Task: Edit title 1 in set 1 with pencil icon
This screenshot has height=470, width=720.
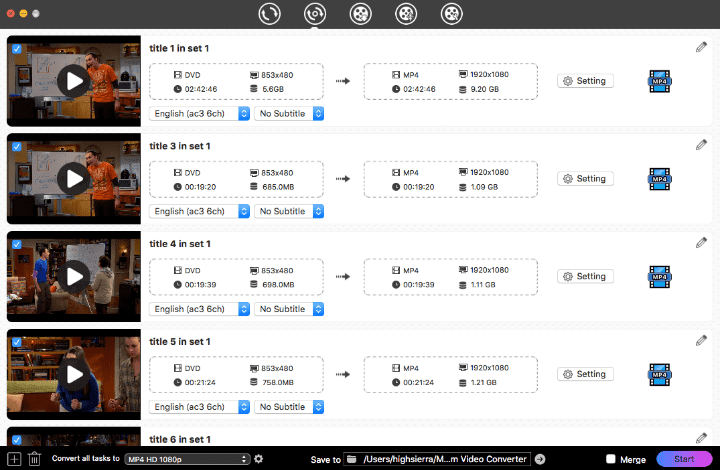Action: (701, 47)
